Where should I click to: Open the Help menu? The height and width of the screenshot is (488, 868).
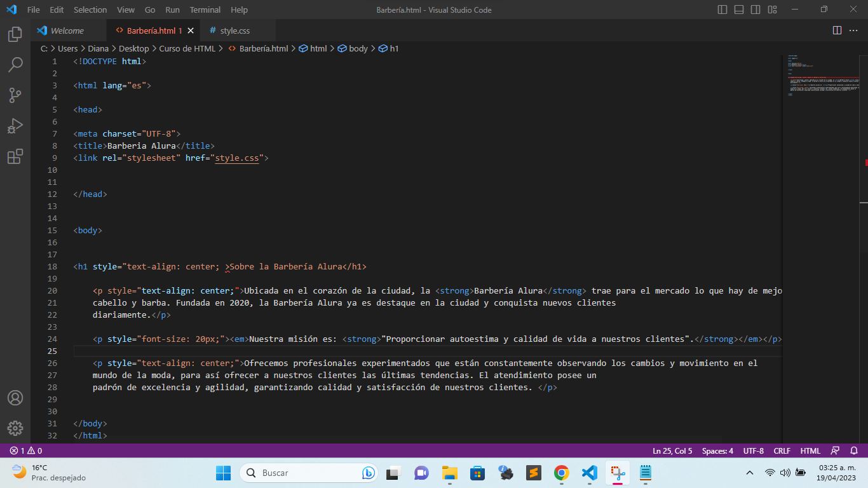point(240,10)
